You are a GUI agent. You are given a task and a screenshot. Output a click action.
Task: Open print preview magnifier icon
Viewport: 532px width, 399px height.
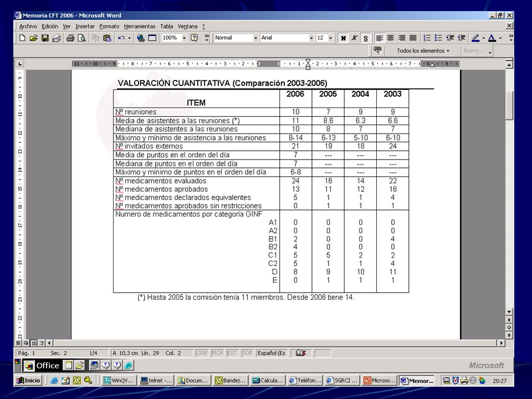[x=81, y=38]
